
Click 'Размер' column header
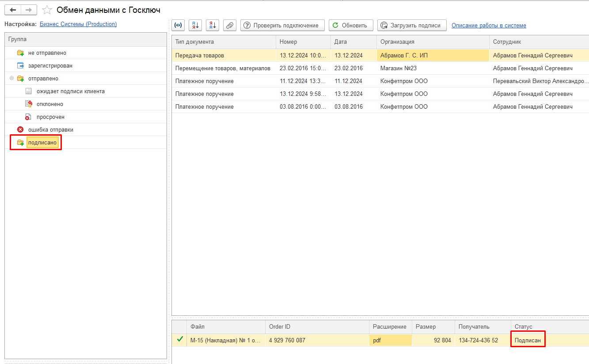pos(433,327)
